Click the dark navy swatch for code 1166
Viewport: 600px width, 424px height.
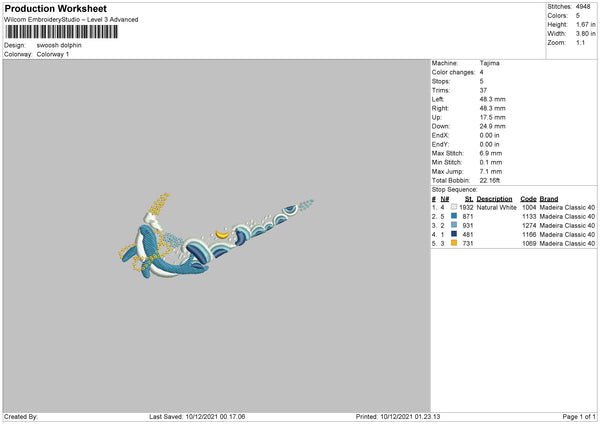[454, 234]
